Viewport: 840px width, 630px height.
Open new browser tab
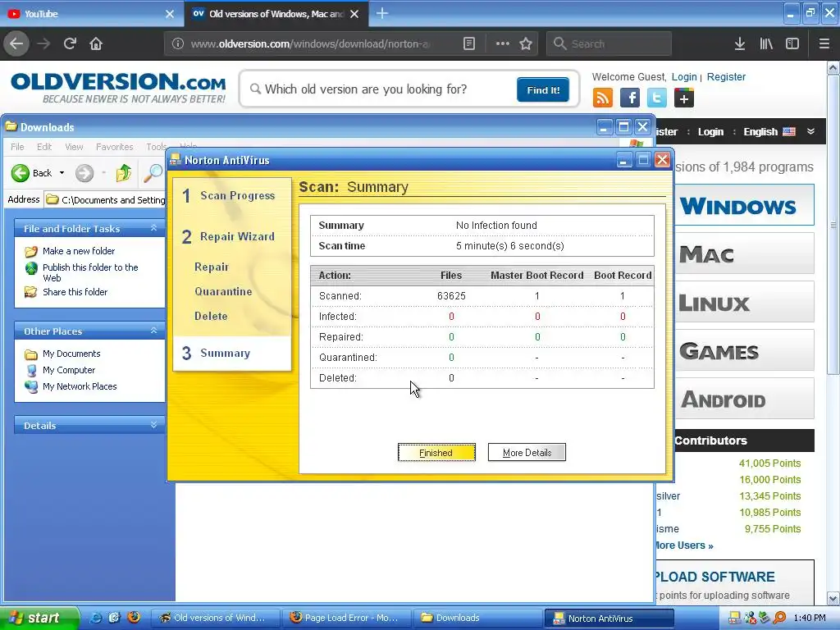tap(382, 13)
